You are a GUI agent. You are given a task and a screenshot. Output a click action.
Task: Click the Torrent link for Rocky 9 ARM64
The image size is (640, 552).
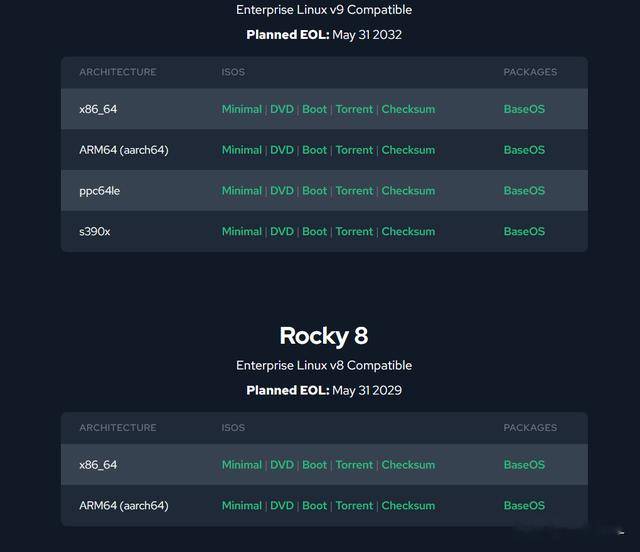coord(354,150)
